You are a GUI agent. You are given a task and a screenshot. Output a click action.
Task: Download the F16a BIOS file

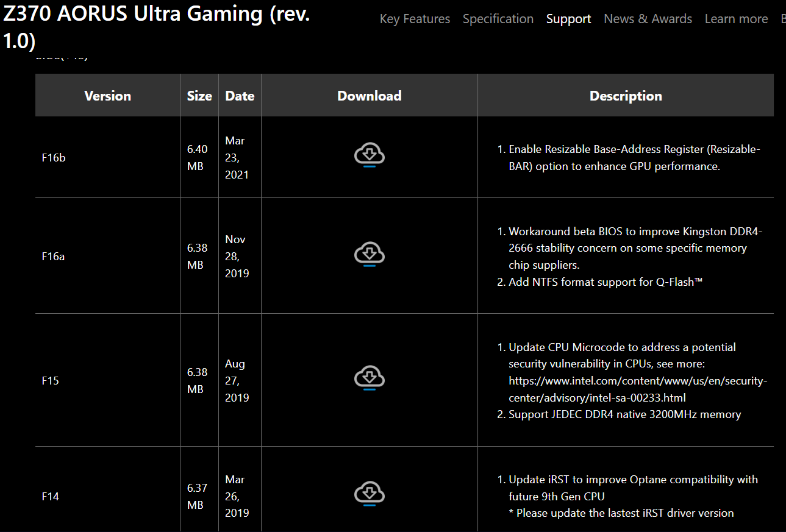click(369, 254)
